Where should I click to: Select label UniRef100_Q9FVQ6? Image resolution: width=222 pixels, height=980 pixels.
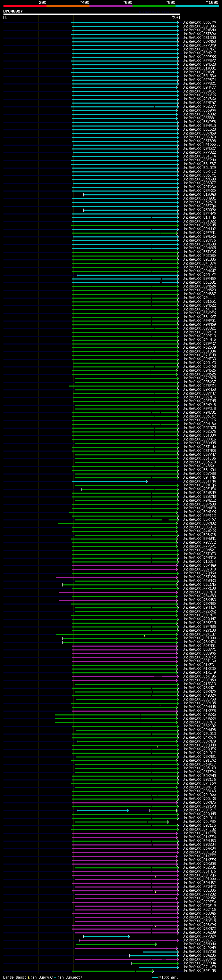point(199,875)
